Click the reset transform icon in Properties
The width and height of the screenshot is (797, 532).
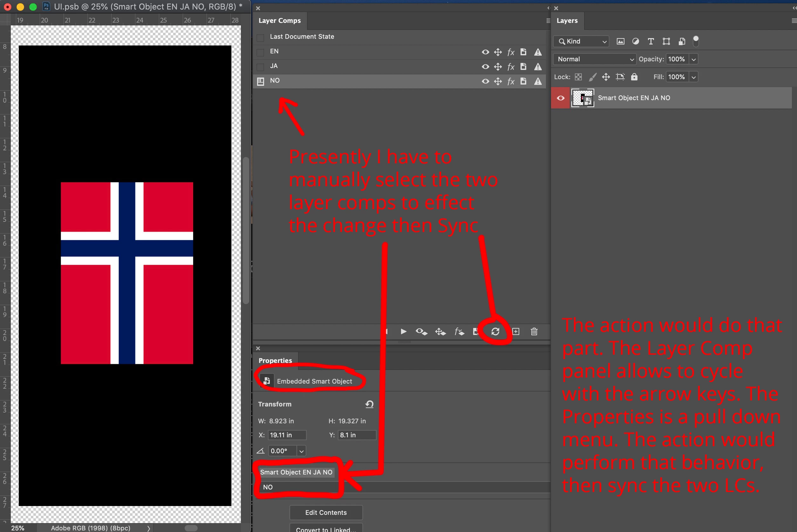[x=369, y=404]
